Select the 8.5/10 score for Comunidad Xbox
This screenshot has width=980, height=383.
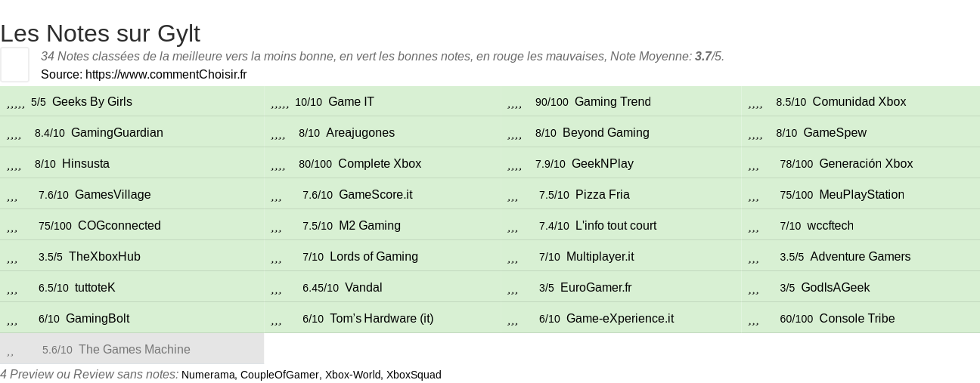pyautogui.click(x=791, y=102)
